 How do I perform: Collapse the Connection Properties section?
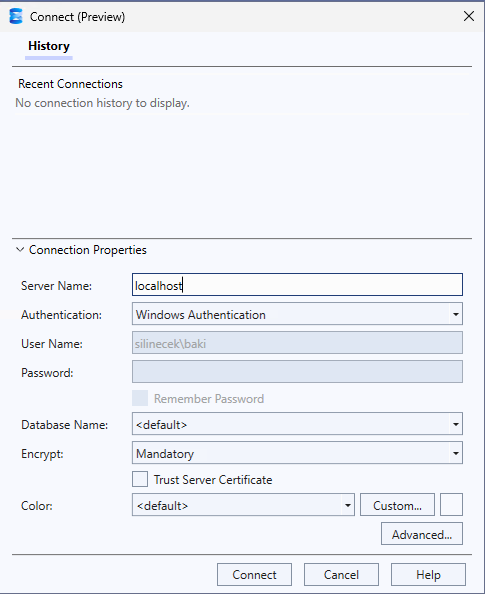20,250
